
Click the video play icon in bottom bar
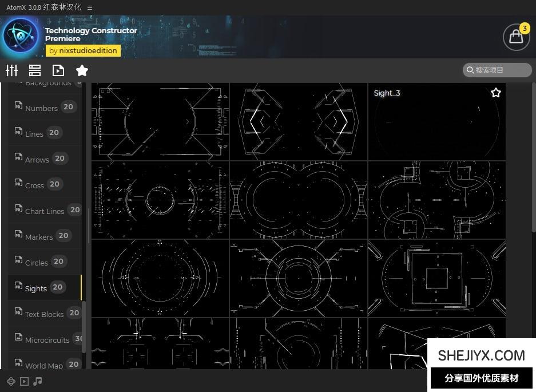[x=24, y=381]
